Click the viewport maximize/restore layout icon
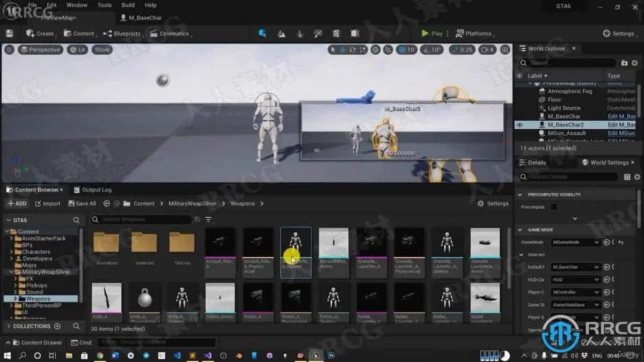Screen dimensions: 644x362 pos(505,49)
